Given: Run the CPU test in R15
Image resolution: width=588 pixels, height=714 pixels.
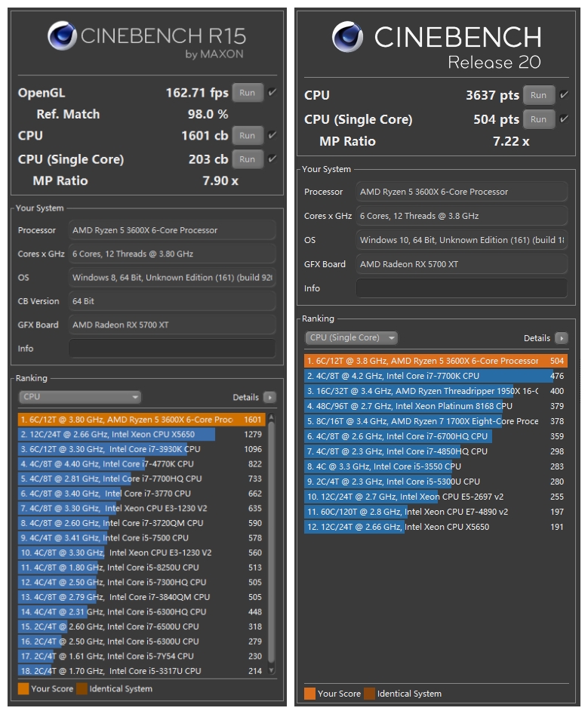Looking at the screenshot, I should 248,136.
